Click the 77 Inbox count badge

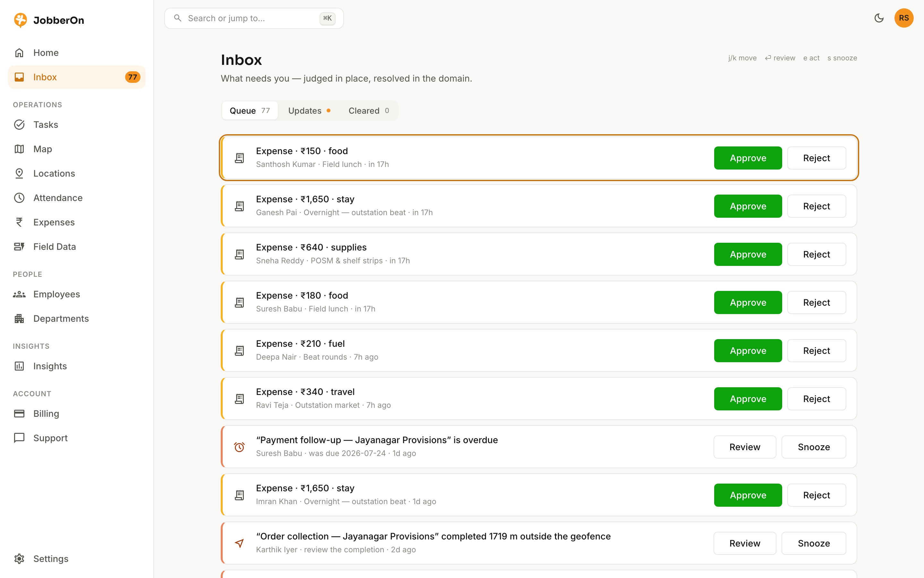pos(133,77)
